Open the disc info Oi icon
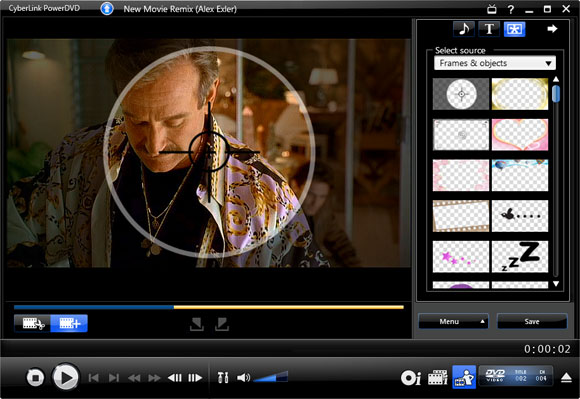This screenshot has width=580, height=399. pos(411,378)
